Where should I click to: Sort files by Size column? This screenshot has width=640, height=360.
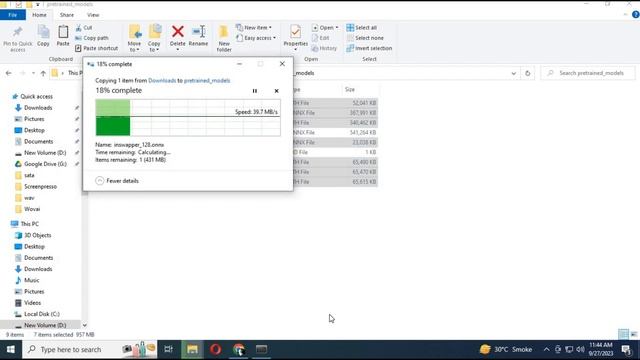(350, 89)
